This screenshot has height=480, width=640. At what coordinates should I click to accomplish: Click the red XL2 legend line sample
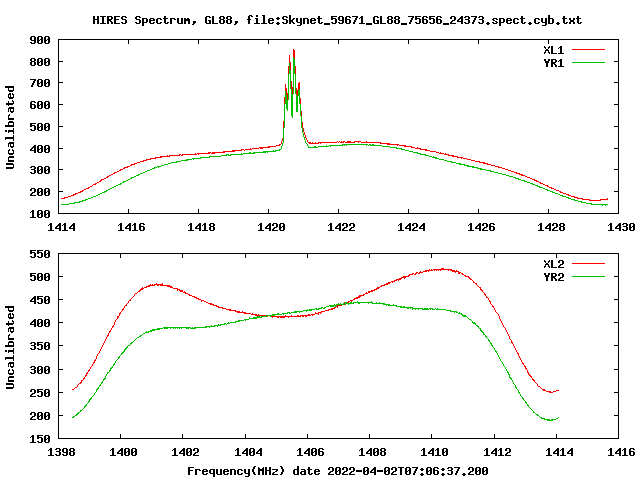tap(589, 264)
